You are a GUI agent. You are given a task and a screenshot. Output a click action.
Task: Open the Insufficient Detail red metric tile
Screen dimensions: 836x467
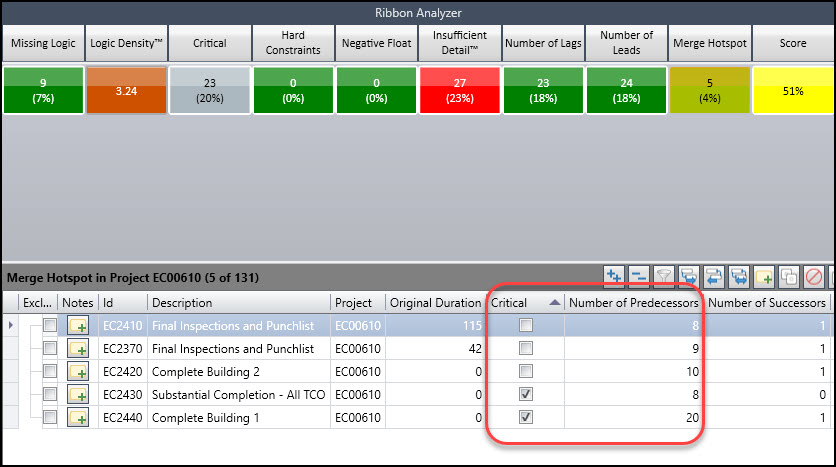point(460,90)
